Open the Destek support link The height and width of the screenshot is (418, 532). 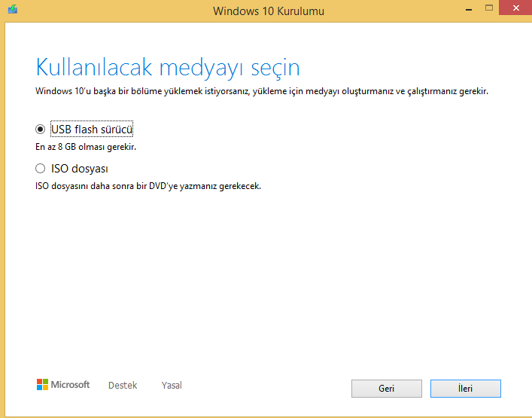(x=123, y=386)
